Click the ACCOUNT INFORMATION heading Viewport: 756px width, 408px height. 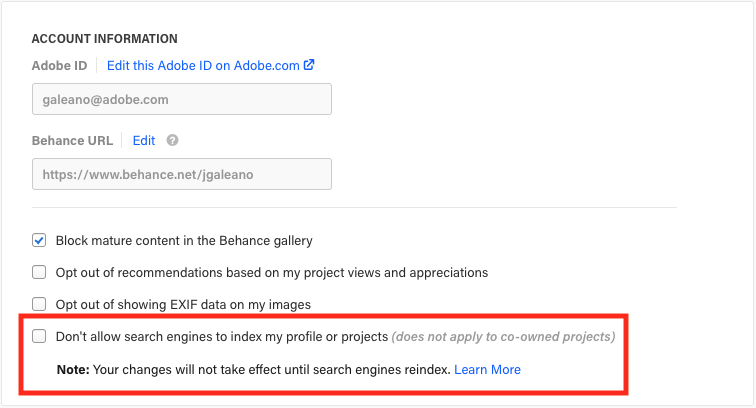105,39
